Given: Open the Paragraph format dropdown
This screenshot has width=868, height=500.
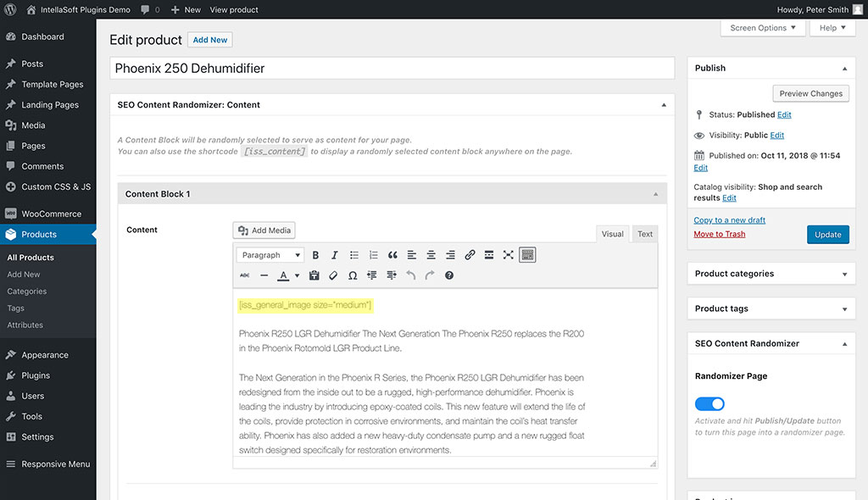Looking at the screenshot, I should tap(270, 255).
